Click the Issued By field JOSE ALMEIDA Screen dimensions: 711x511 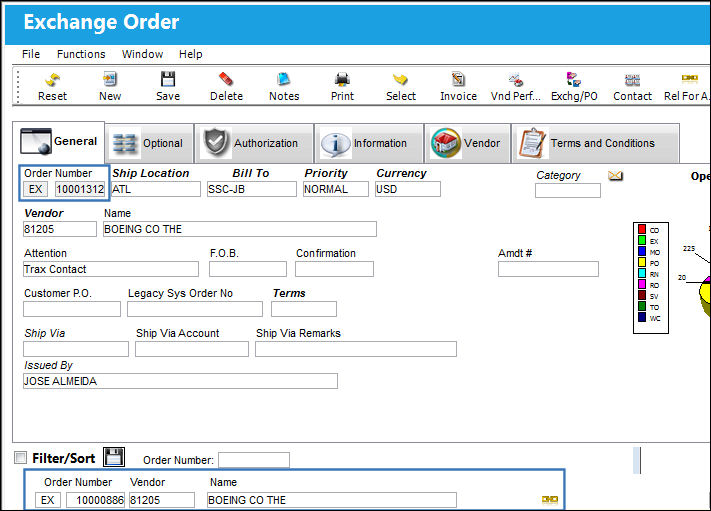point(180,381)
